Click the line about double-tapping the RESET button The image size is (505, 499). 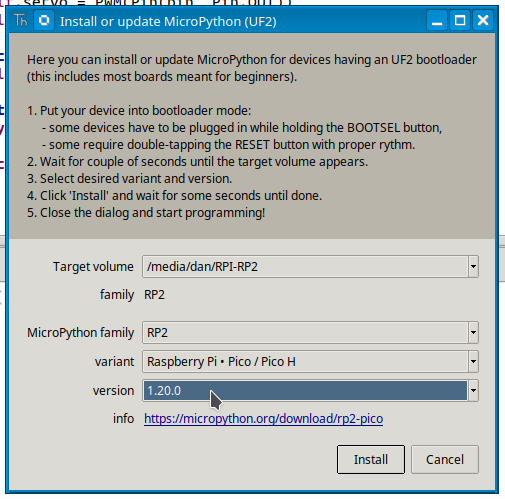click(228, 145)
